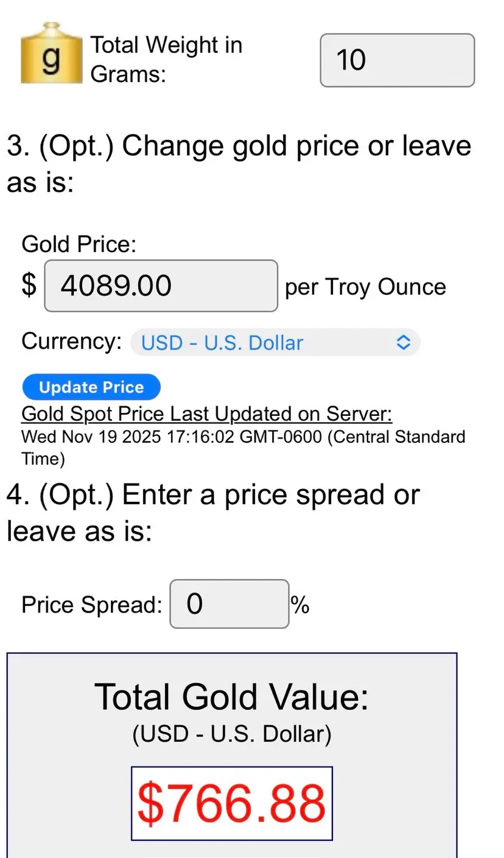Click the step 3 change gold price heading
Screen dimensions: 504x858
[x=239, y=164]
